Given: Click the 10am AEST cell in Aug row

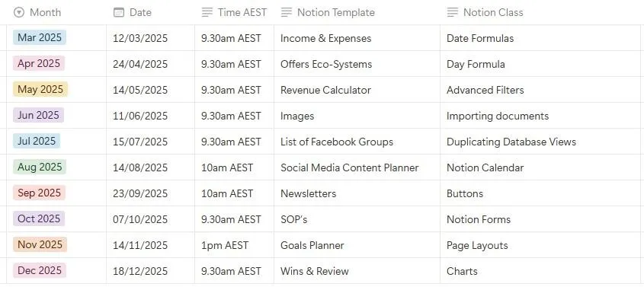Looking at the screenshot, I should pyautogui.click(x=234, y=167).
